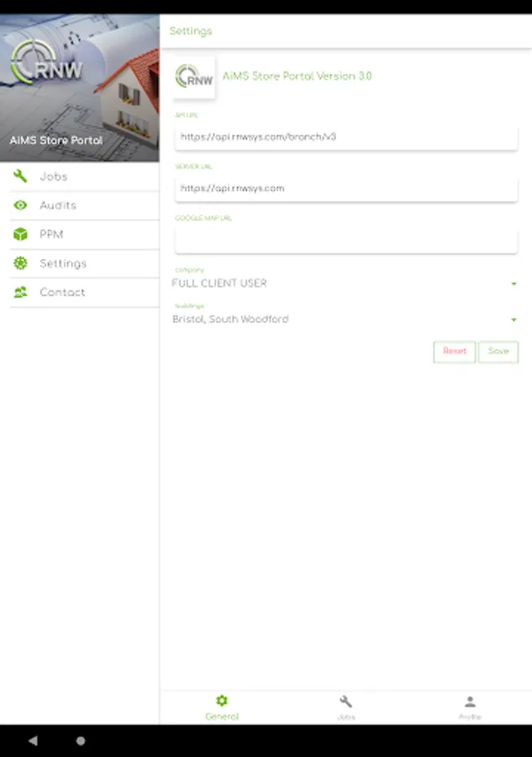
Task: Click the AiMS Store Portal Version 3.0 heading
Action: pyautogui.click(x=297, y=77)
